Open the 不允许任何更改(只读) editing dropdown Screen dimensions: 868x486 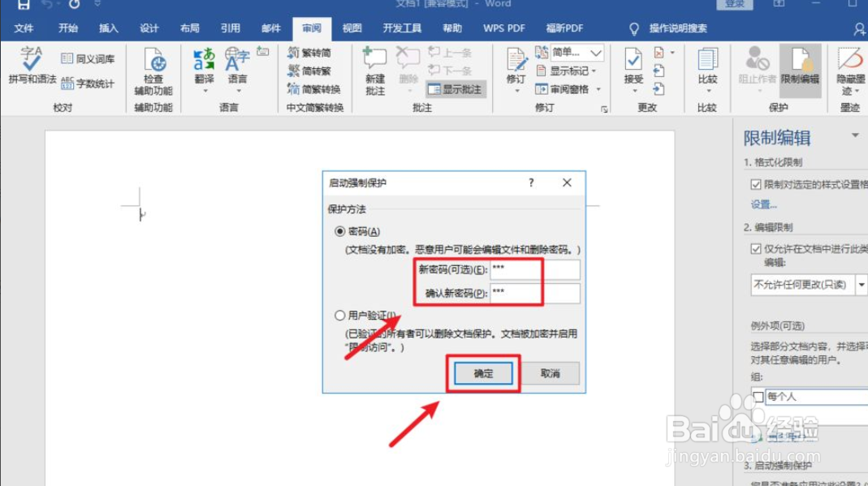coord(858,285)
